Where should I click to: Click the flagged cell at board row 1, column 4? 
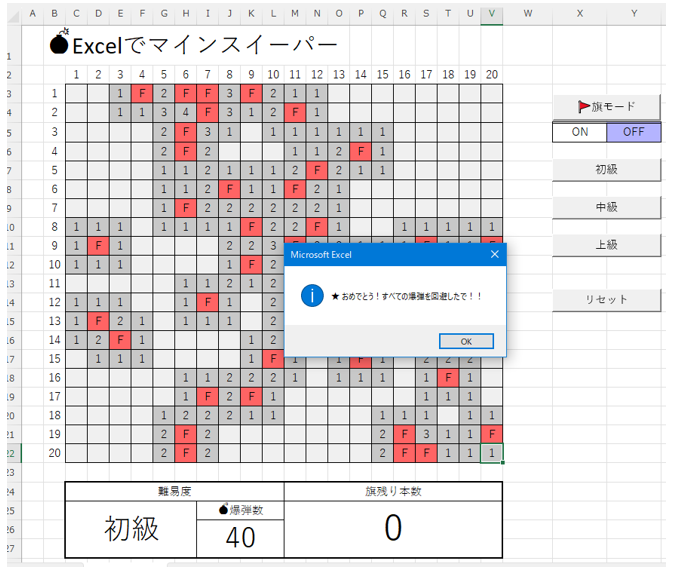tap(142, 94)
